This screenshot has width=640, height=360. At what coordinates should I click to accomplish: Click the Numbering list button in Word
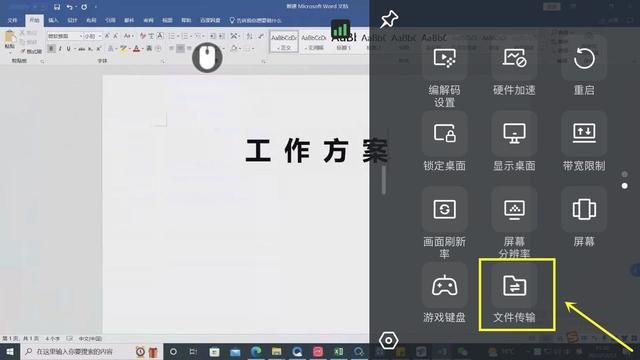coord(185,36)
